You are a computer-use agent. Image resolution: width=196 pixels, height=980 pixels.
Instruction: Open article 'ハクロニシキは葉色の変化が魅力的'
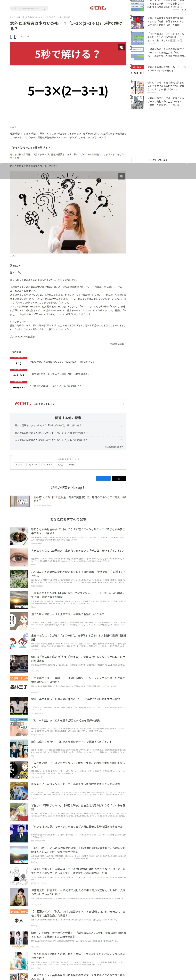[x=78, y=574]
